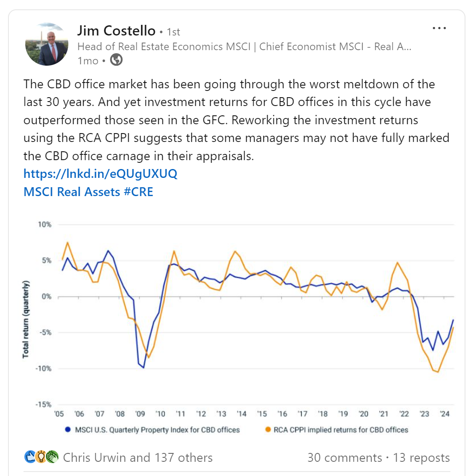Open the lnkd.in shortened article link
Viewport: 473px width, 476px height.
[100, 173]
